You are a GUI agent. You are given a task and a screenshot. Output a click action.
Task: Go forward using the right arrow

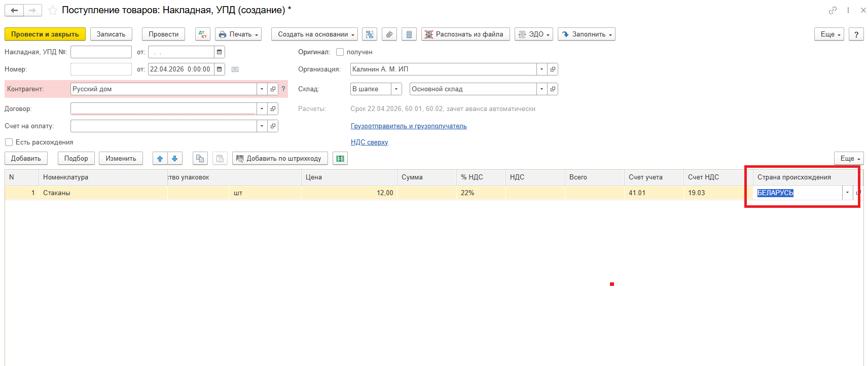(32, 10)
